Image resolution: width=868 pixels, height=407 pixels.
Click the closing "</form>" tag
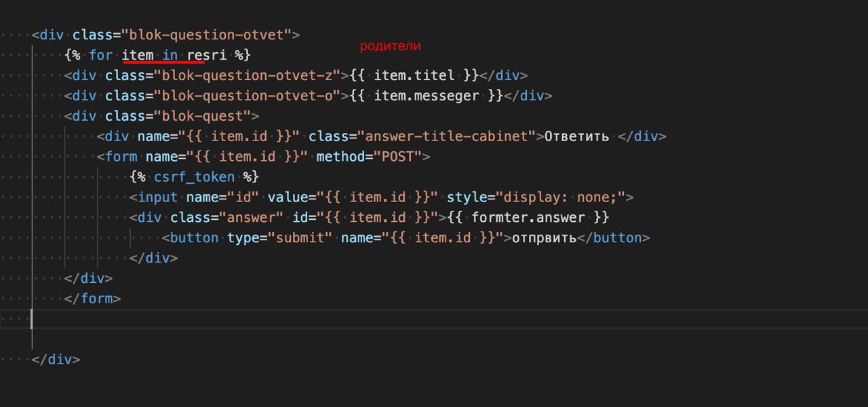(x=93, y=299)
